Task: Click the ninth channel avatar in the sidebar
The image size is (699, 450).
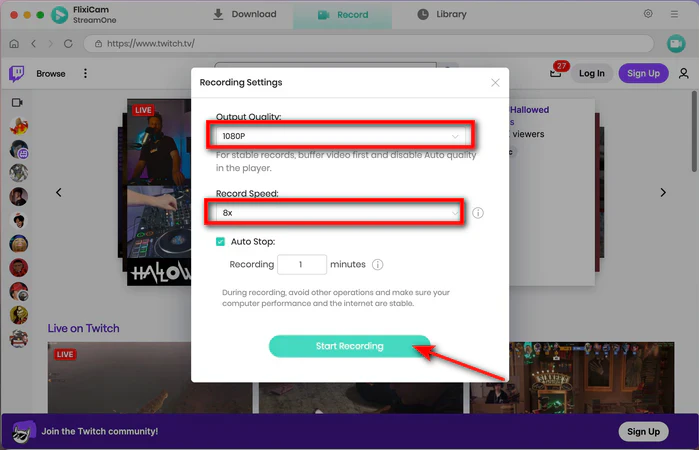Action: pos(19,315)
